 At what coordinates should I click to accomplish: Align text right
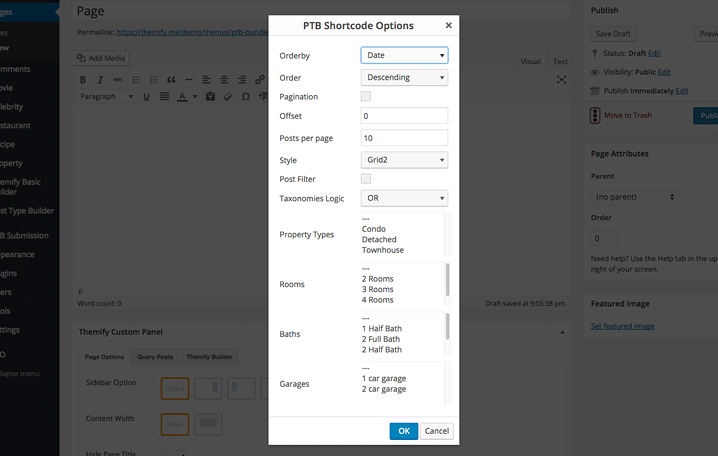click(242, 80)
